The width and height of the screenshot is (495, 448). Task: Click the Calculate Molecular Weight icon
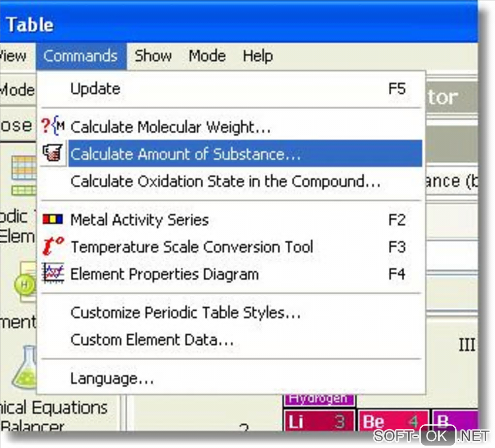(x=53, y=127)
